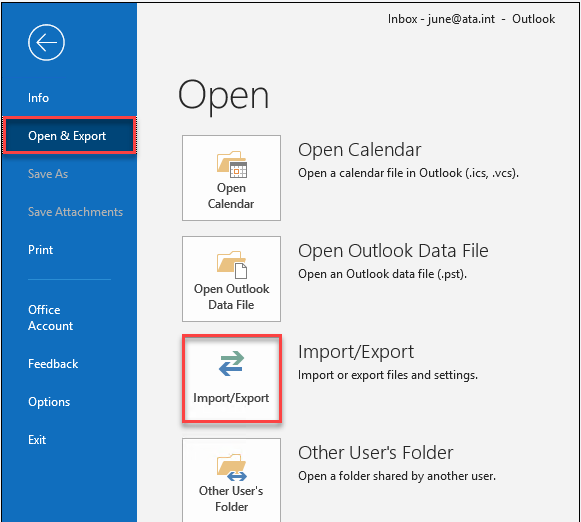Launch the Import/Export wizard tile
This screenshot has width=581, height=522.
[x=232, y=379]
